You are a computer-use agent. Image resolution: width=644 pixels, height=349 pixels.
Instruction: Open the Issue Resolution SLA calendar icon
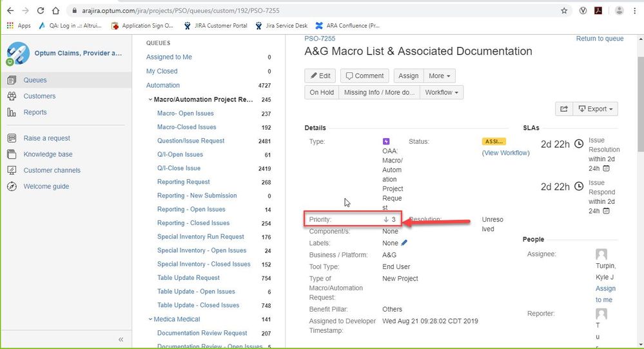pos(606,168)
